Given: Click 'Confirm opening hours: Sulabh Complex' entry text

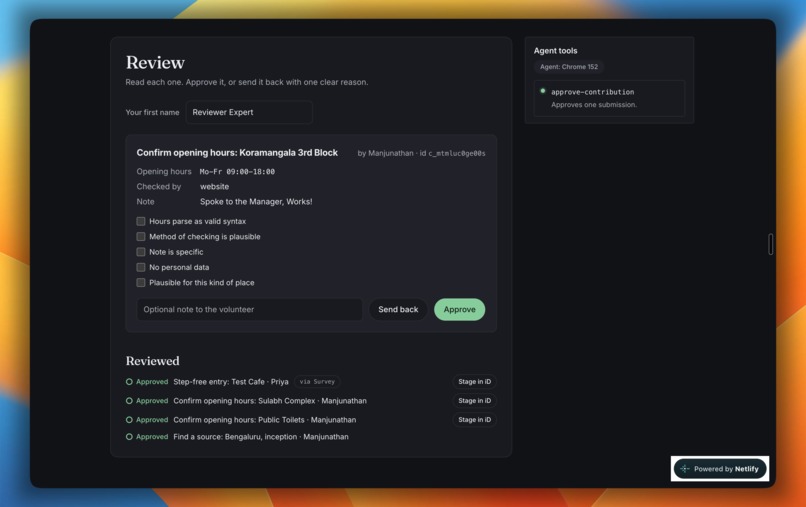Looking at the screenshot, I should 244,401.
